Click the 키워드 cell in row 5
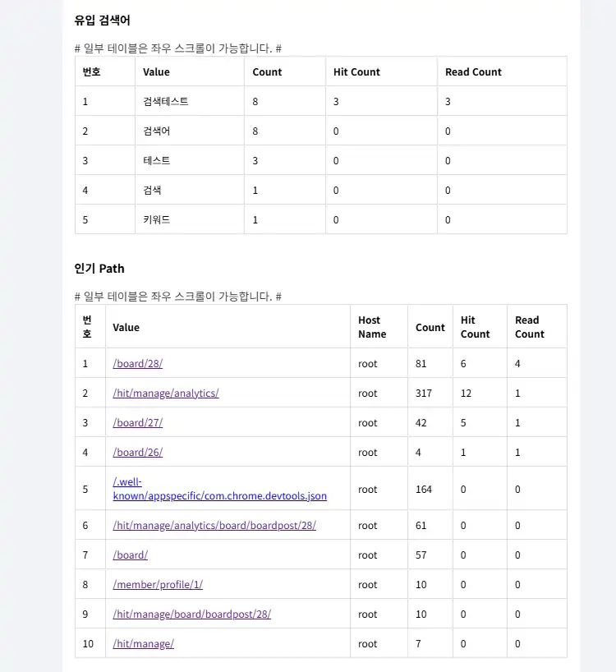The image size is (616, 672). pos(156,219)
